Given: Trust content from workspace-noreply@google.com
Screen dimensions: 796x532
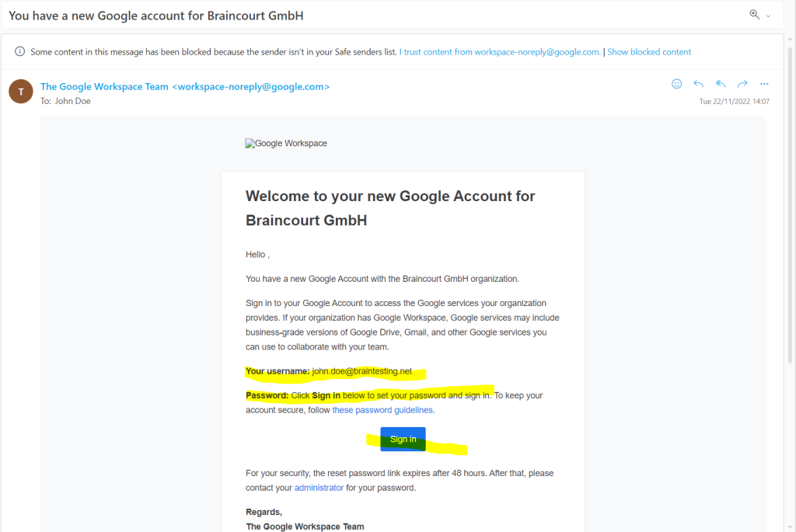Looking at the screenshot, I should coord(500,52).
